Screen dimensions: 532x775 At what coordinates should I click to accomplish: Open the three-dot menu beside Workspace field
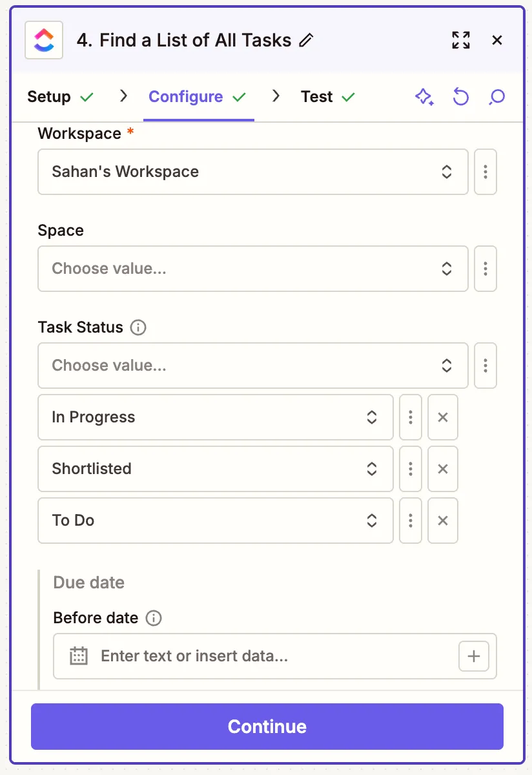pos(485,172)
